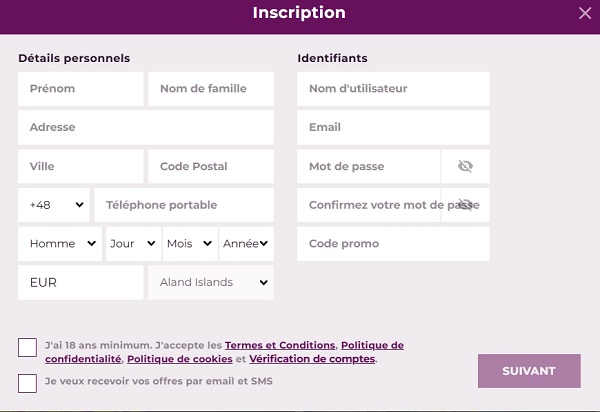Open the Termes et Conditions link

(x=280, y=345)
